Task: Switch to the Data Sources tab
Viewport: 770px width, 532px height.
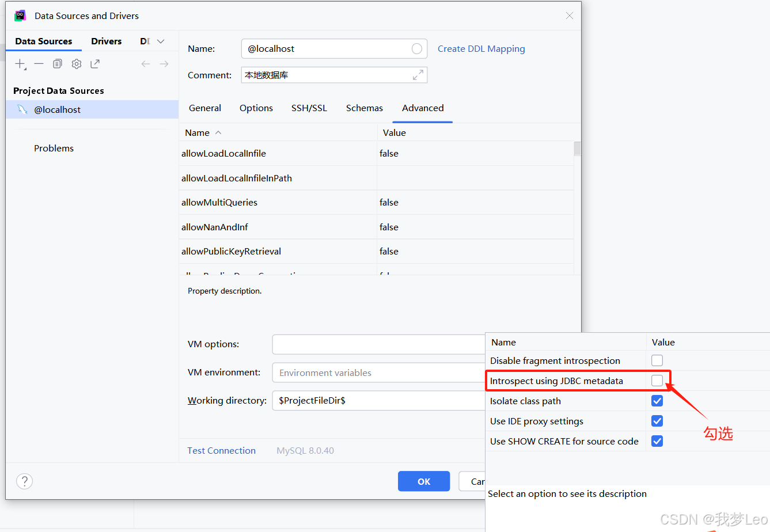Action: [44, 41]
